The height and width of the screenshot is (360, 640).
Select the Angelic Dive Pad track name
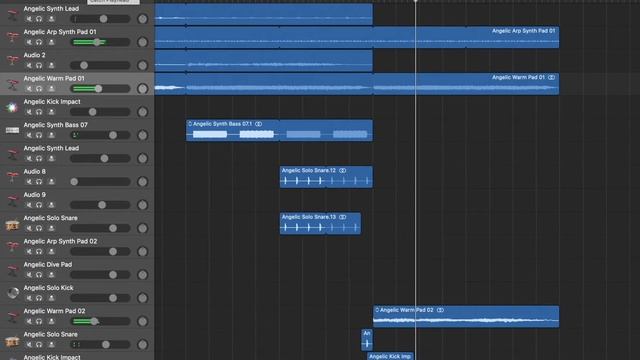point(48,264)
